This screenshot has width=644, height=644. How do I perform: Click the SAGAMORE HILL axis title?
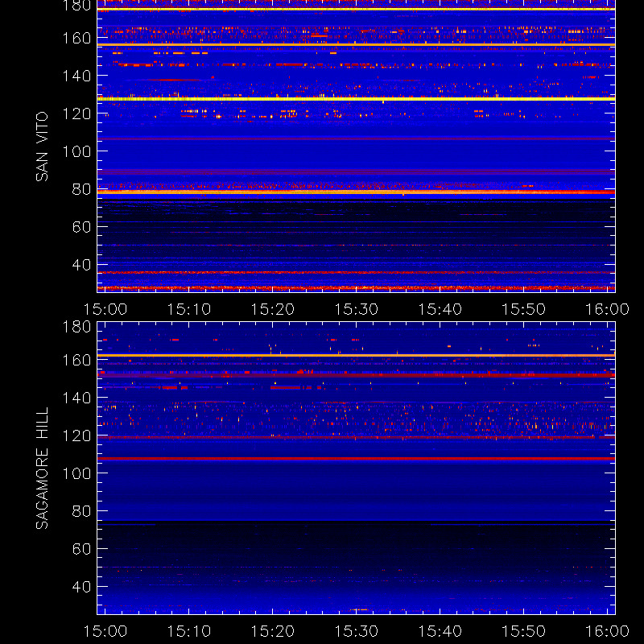42,469
